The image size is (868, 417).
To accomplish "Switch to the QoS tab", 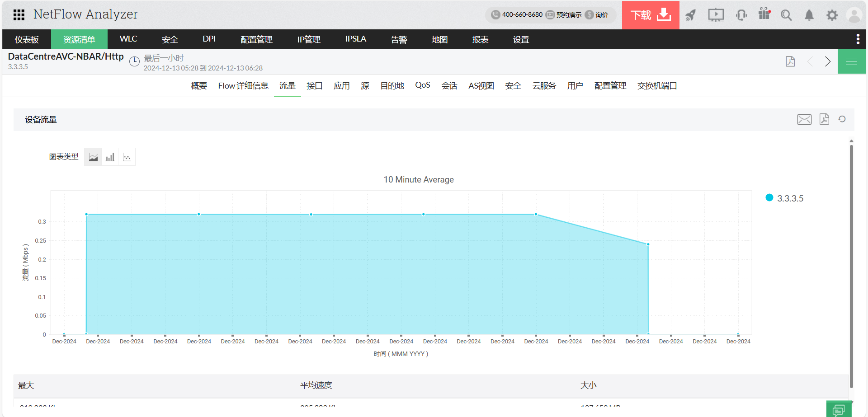I will (422, 85).
